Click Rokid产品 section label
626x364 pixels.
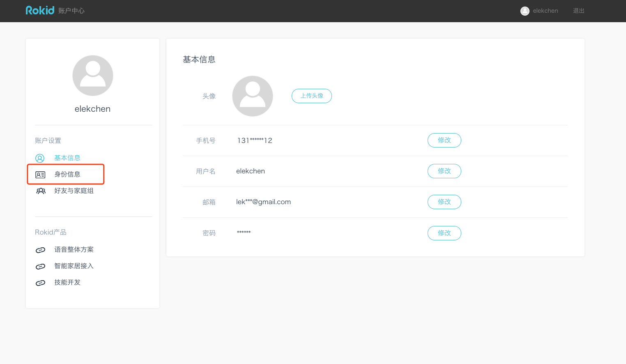point(51,232)
